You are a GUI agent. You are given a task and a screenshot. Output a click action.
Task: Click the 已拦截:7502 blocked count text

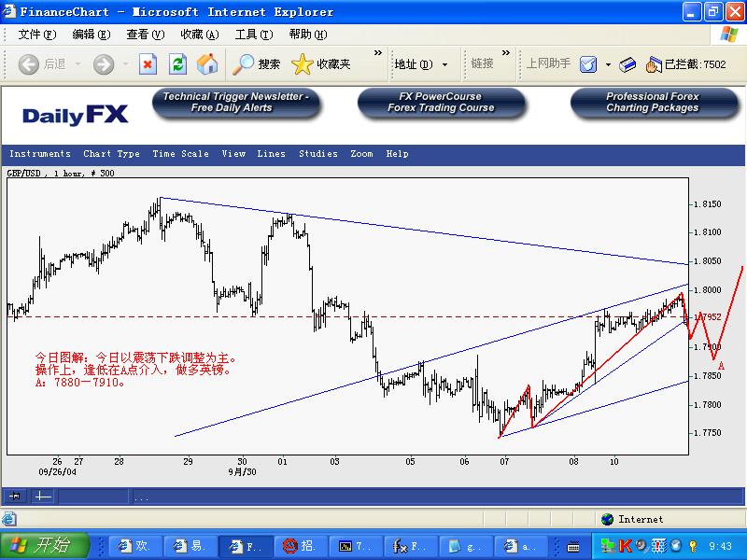pos(696,64)
